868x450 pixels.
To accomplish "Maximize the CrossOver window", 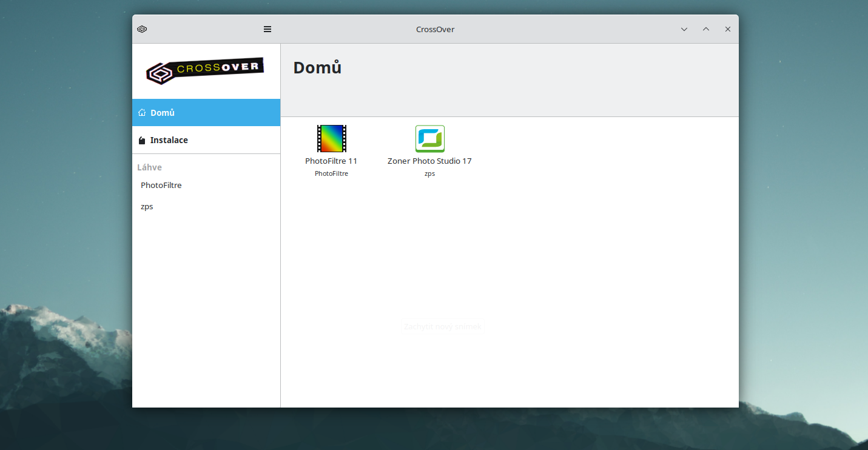I will (706, 29).
